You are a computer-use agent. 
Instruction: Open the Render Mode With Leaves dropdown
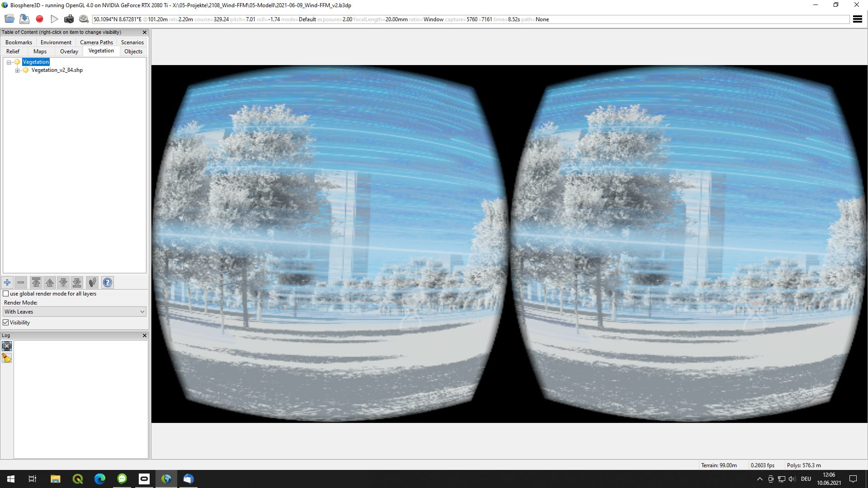75,312
